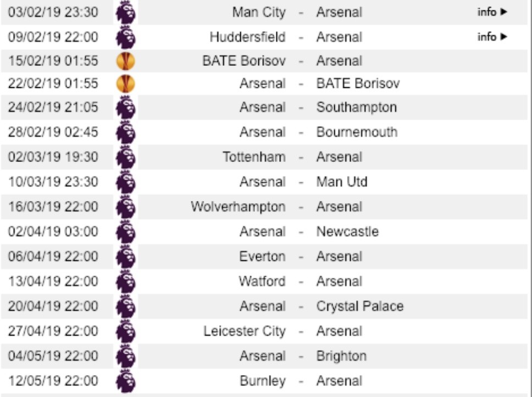The image size is (532, 397).
Task: Click Premier League icon beside Tottenham fixture
Action: [x=126, y=158]
